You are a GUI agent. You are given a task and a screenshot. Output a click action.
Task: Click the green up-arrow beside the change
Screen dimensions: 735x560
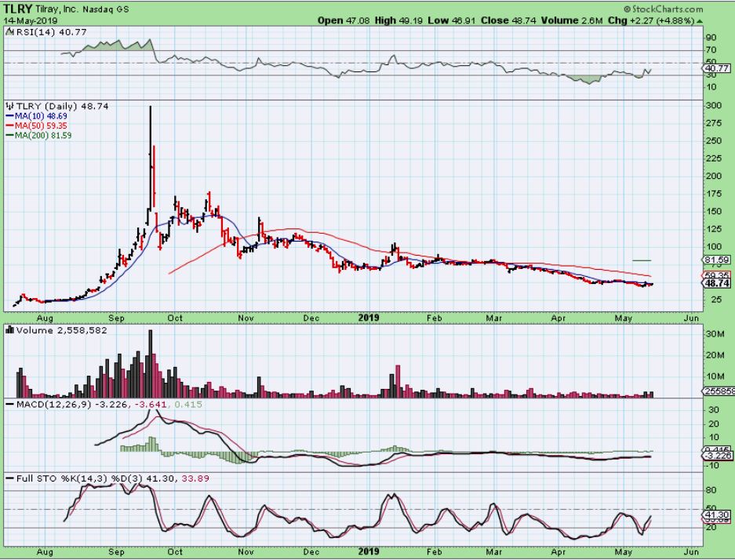click(x=700, y=21)
